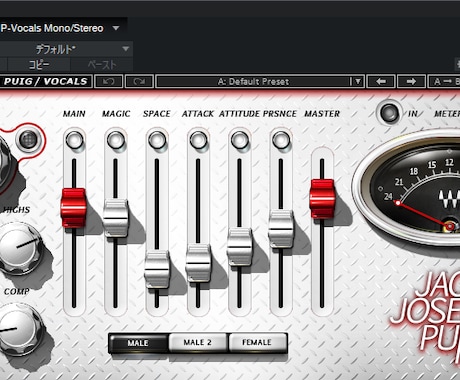Toggle the MAGIC fader on/off light
The height and width of the screenshot is (380, 460).
coord(116,140)
